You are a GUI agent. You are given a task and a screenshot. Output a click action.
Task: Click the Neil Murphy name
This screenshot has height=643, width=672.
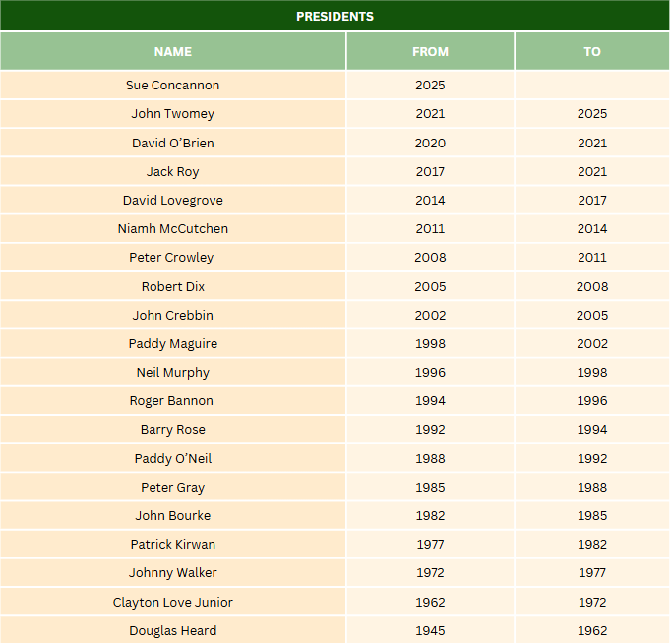click(173, 372)
